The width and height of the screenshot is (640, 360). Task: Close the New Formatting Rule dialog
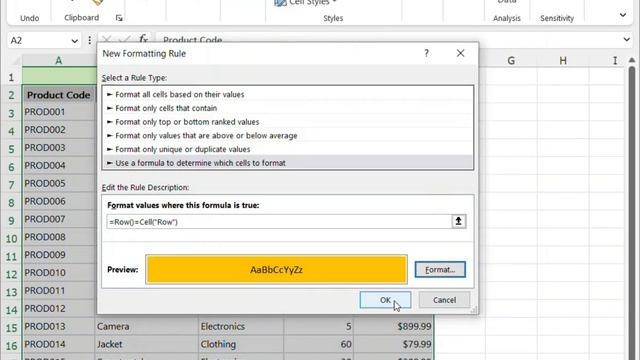[x=460, y=53]
